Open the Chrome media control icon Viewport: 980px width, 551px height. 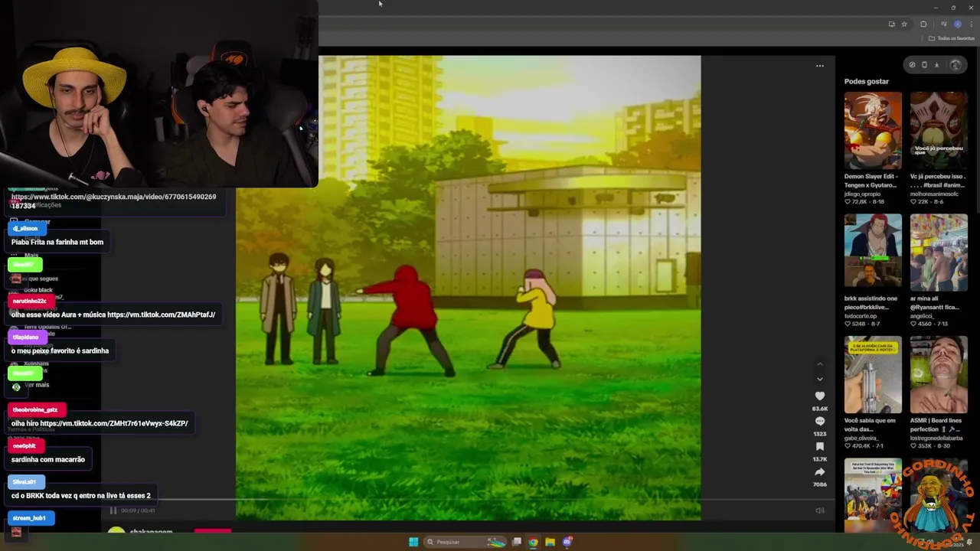(943, 24)
